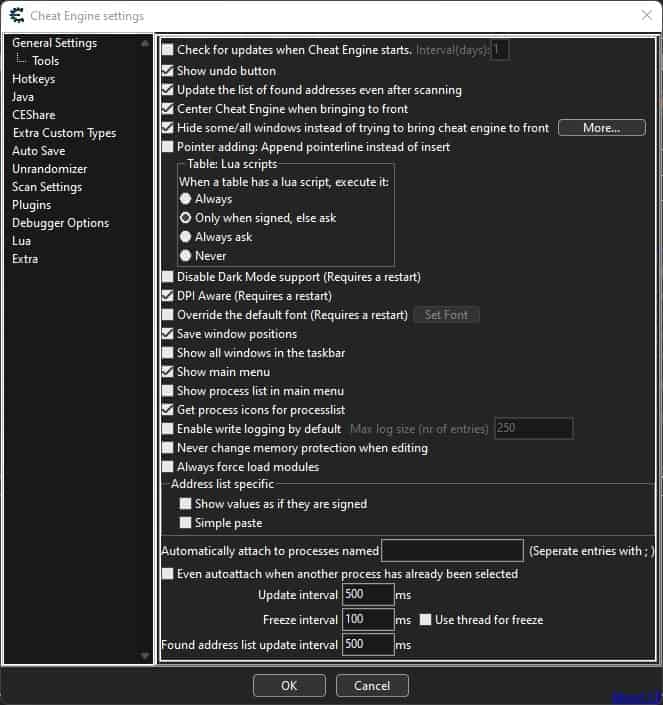
Task: Open the Debugger Options page
Action: click(x=60, y=223)
